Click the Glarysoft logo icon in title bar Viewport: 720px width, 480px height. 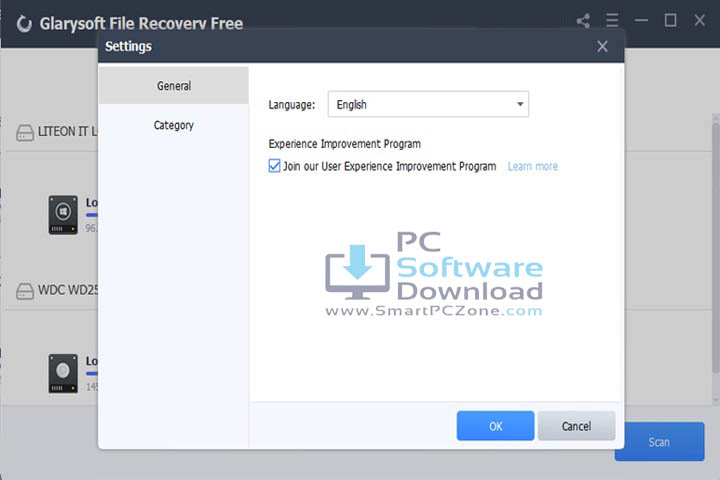(24, 23)
